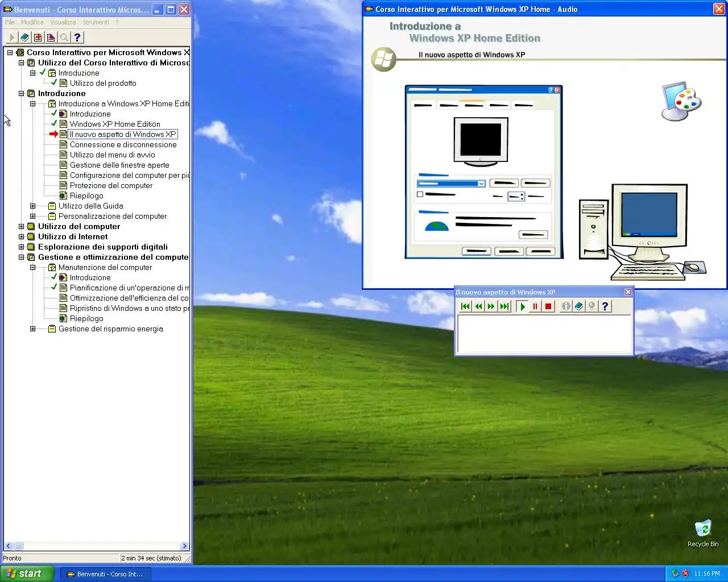Click left arrow of tree horizontal scrollbar
728x582 pixels.
8,546
